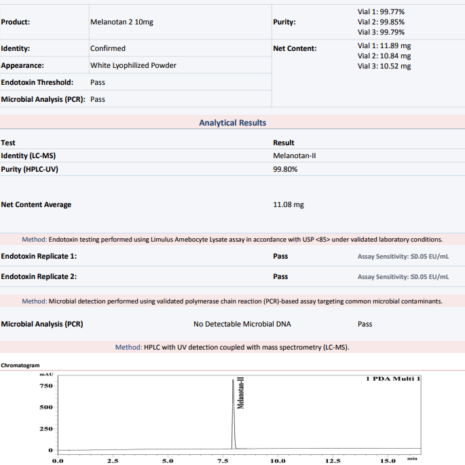Select 'No Detectable Microbial DNA' text
The height and width of the screenshot is (465, 465).
(x=242, y=324)
